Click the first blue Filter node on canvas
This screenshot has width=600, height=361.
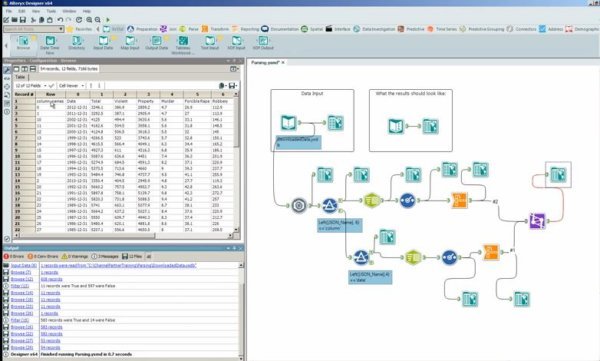coord(329,206)
